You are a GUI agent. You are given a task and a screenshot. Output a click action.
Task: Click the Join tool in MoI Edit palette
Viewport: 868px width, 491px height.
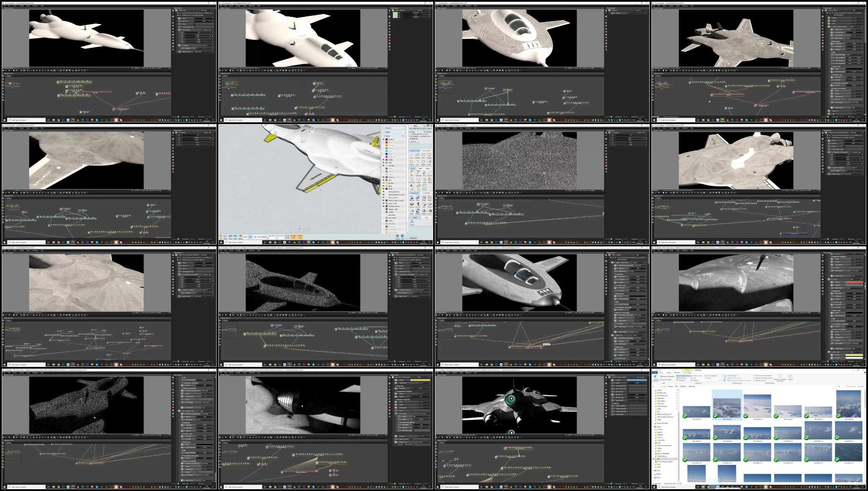pyautogui.click(x=412, y=173)
